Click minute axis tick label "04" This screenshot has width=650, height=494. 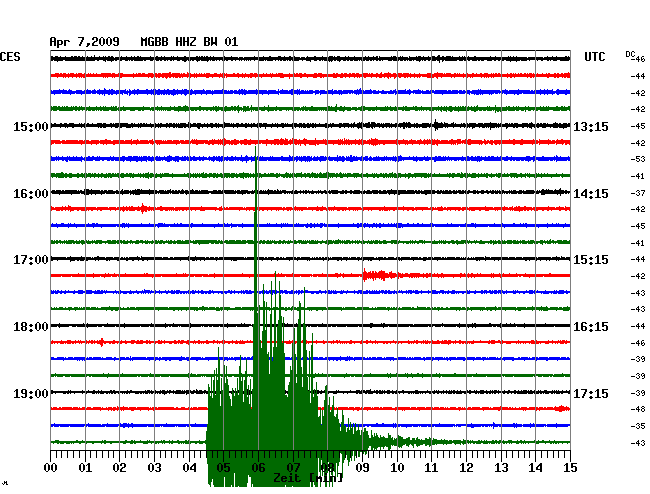(x=189, y=468)
